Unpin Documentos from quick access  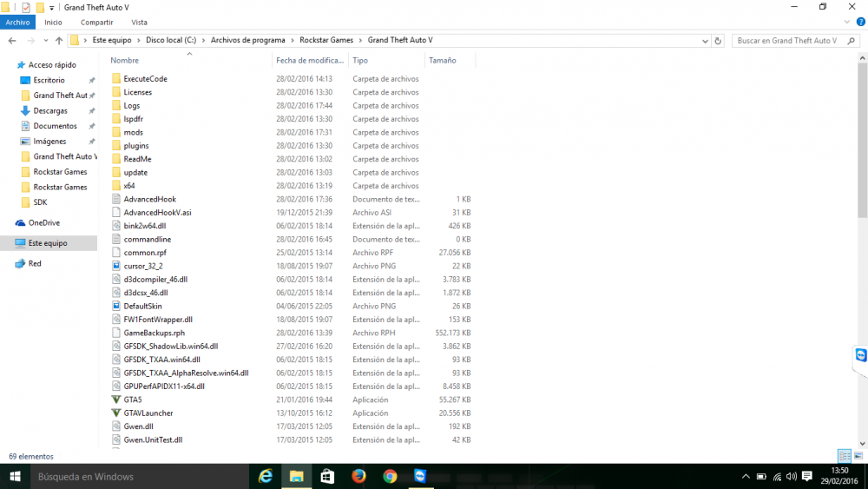coord(92,126)
